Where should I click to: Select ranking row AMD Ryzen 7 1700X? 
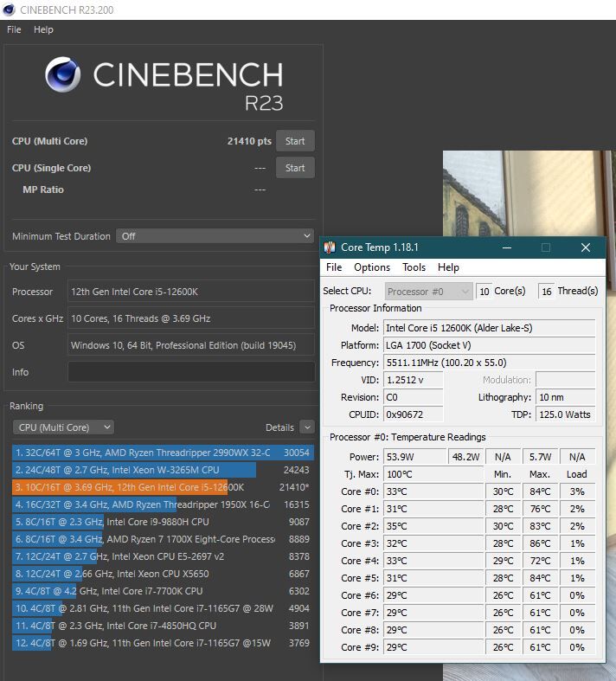click(x=163, y=539)
